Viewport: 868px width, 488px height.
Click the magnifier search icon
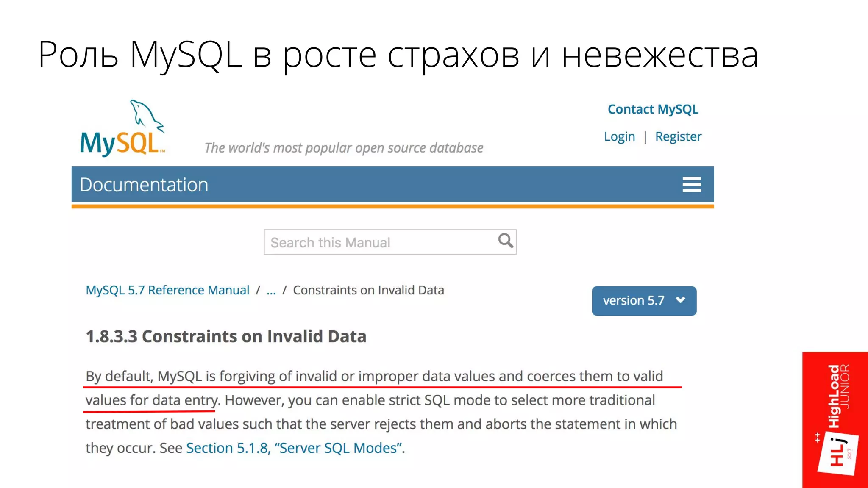point(505,241)
